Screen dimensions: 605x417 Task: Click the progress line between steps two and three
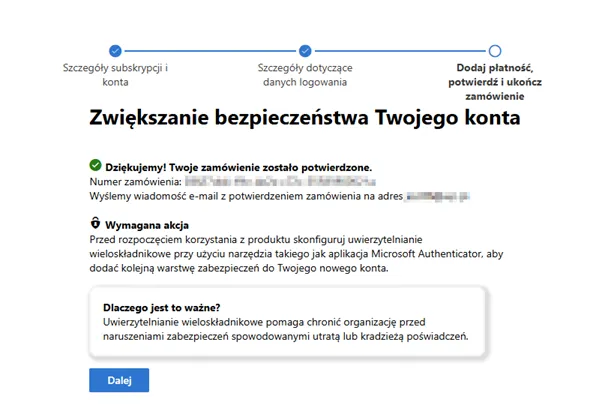pyautogui.click(x=400, y=50)
